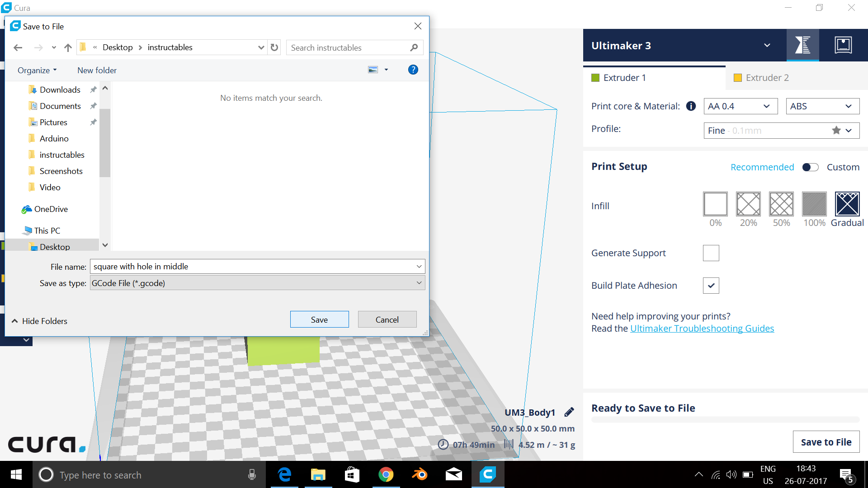Click the Save button in the dialog
The image size is (868, 488).
click(x=319, y=319)
